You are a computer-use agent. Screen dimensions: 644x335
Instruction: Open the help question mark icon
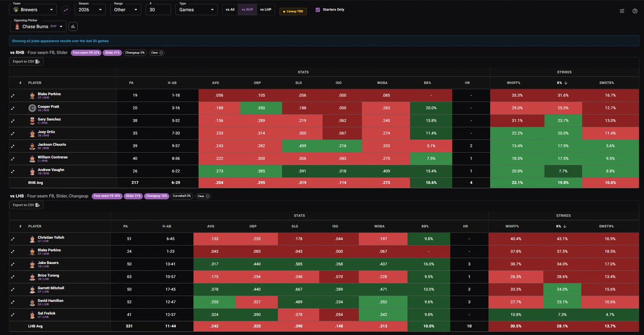click(635, 11)
